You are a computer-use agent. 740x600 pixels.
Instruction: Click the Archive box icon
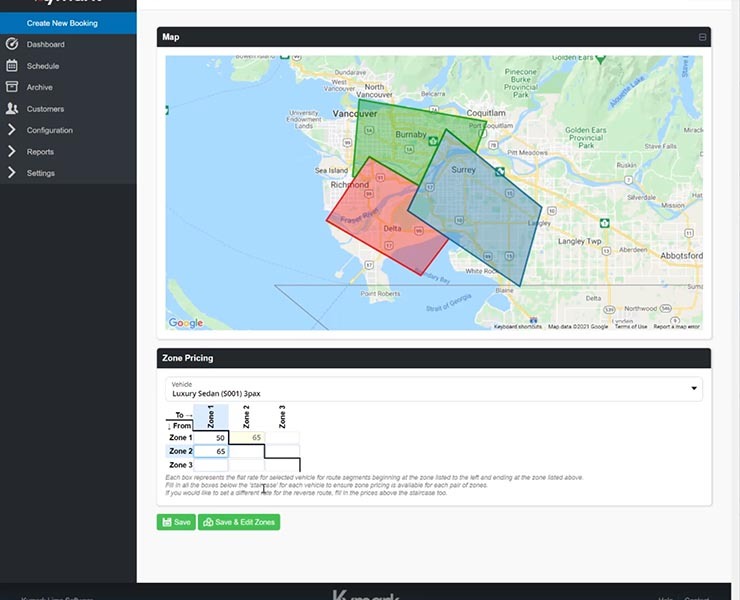pyautogui.click(x=12, y=87)
